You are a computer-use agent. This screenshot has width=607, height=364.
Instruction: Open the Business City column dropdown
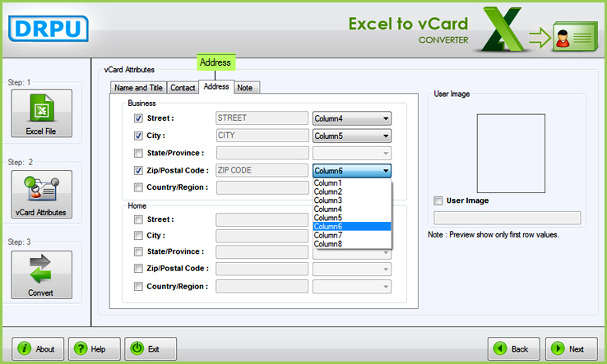click(352, 136)
